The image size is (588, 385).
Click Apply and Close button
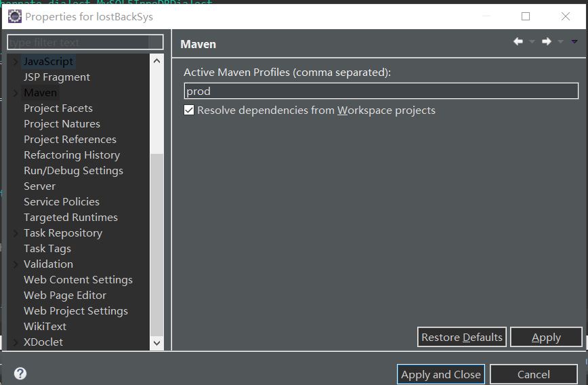pos(440,374)
